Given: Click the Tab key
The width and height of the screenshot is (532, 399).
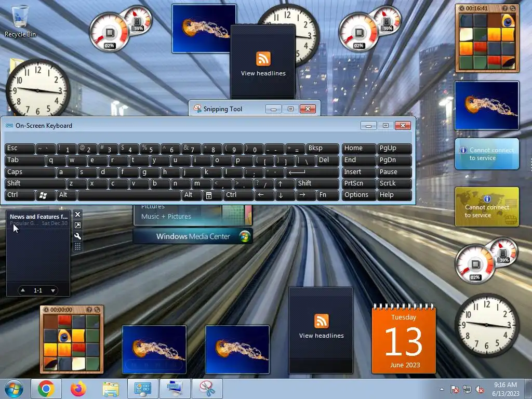Looking at the screenshot, I should pyautogui.click(x=25, y=161).
